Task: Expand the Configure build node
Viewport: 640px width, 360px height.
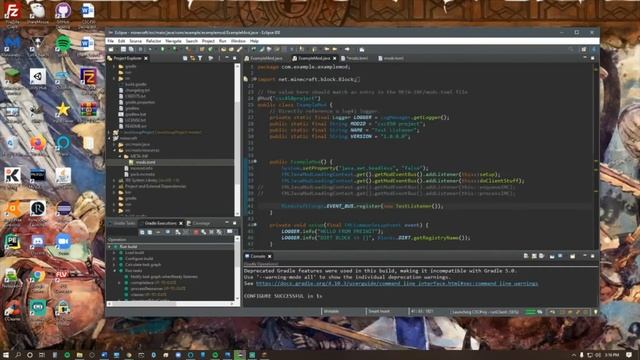Action: tap(115, 259)
